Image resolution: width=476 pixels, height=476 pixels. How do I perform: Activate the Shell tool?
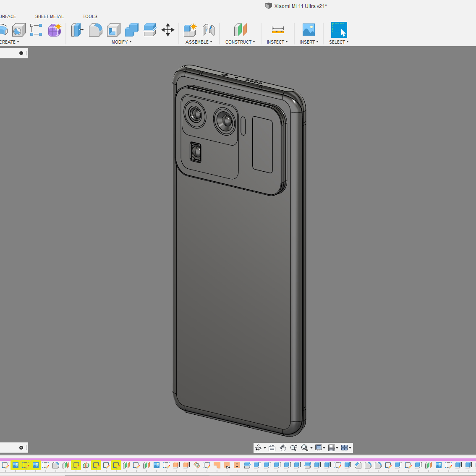tap(114, 30)
